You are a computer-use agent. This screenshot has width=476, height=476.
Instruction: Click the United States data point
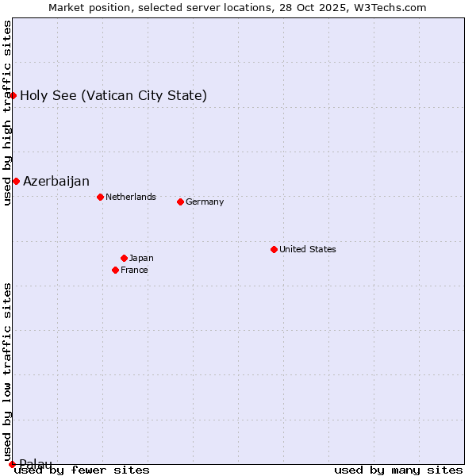coord(274,249)
